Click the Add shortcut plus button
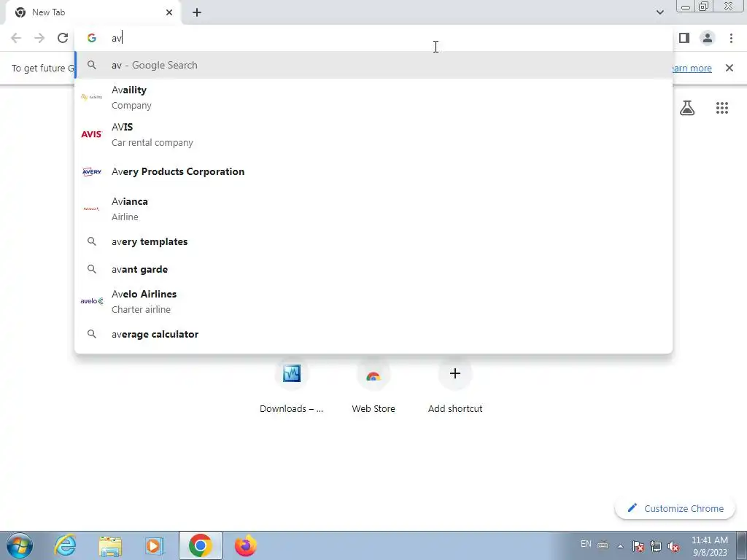This screenshot has width=747, height=560. coord(455,373)
